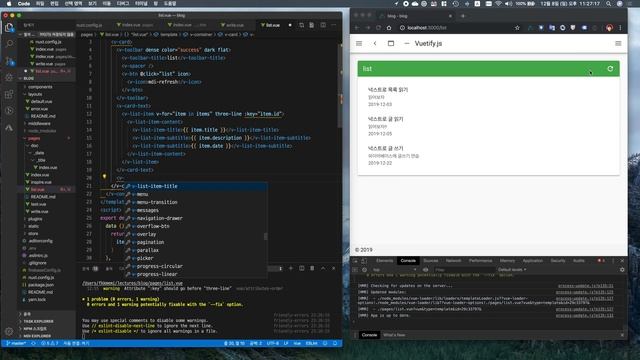Click the notifications bell in the status bar
This screenshot has height=360, width=640.
(335, 343)
